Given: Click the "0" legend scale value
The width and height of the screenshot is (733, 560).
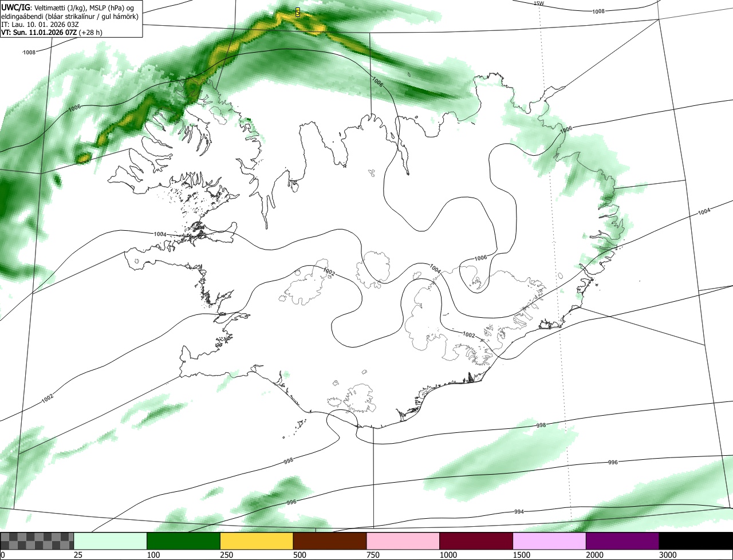Looking at the screenshot, I should pyautogui.click(x=3, y=555).
